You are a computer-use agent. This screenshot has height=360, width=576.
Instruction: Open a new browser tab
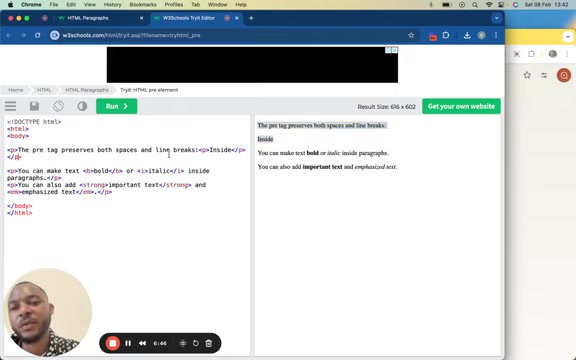point(251,18)
